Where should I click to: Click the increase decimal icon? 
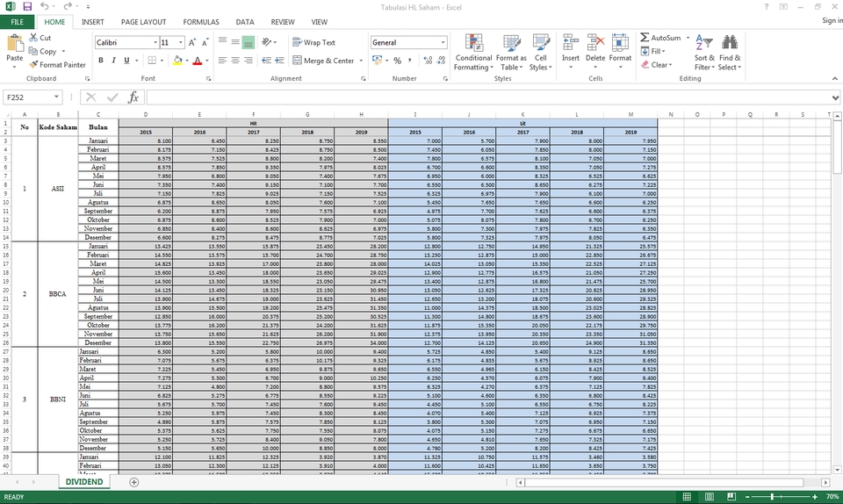click(428, 61)
